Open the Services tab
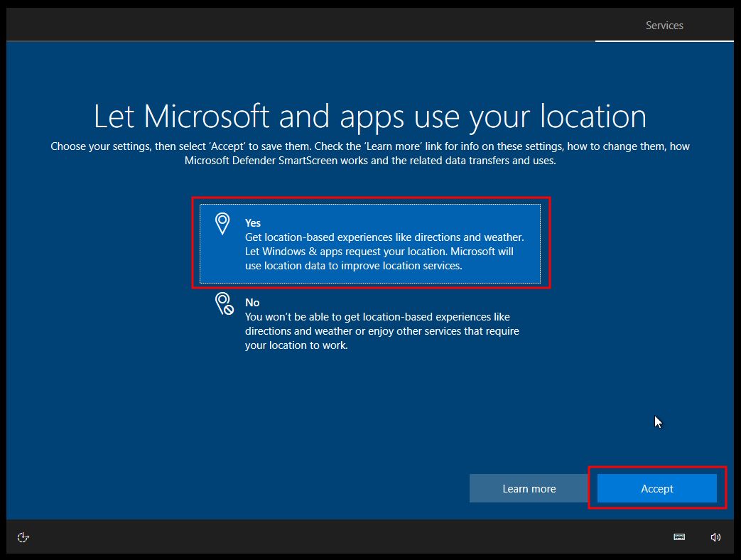Screen dimensions: 741x560 pyautogui.click(x=664, y=26)
